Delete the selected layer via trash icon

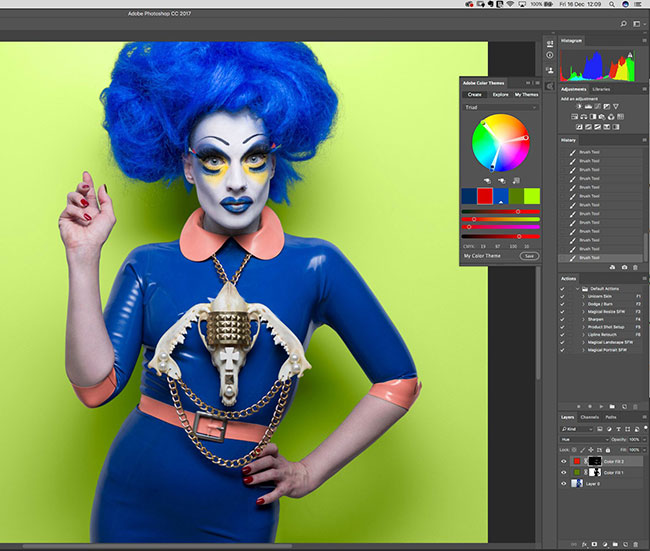(x=635, y=544)
